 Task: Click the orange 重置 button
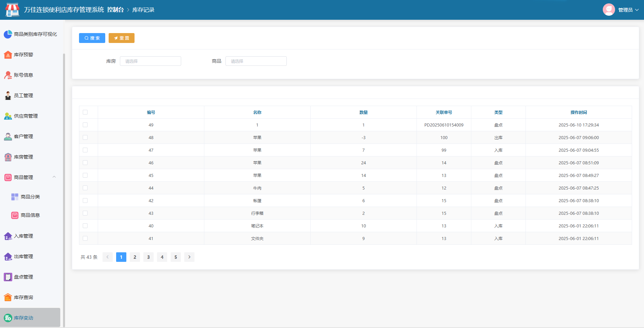(x=122, y=38)
